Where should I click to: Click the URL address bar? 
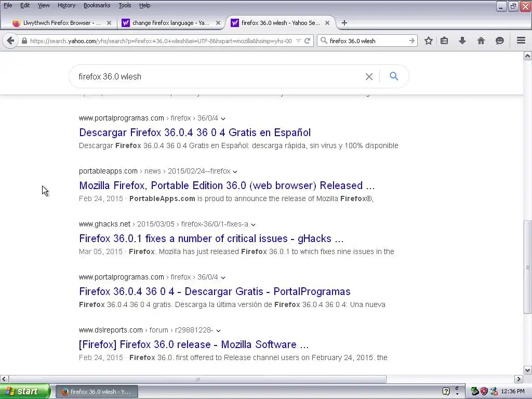click(x=161, y=41)
